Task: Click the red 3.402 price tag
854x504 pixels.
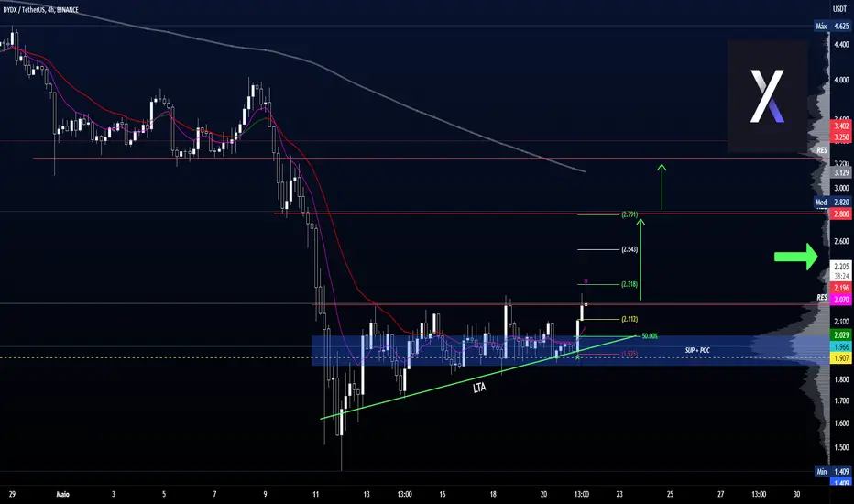Action: [x=841, y=126]
